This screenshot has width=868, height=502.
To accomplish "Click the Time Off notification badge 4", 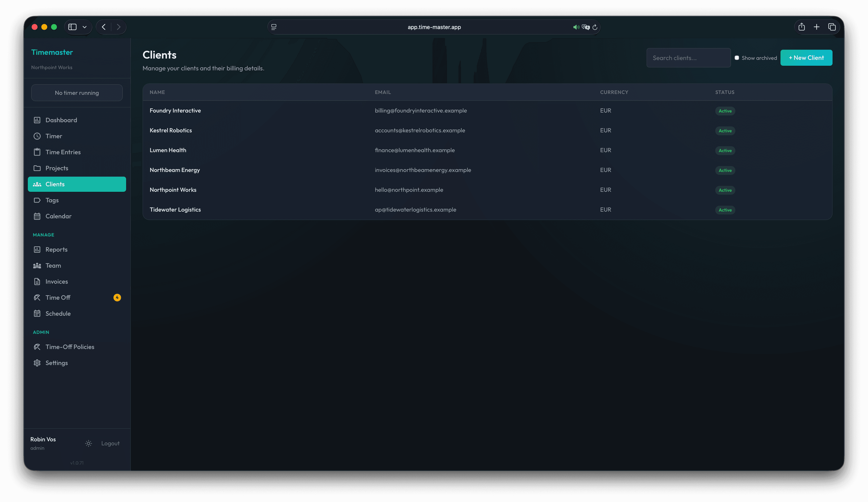I will pyautogui.click(x=117, y=298).
